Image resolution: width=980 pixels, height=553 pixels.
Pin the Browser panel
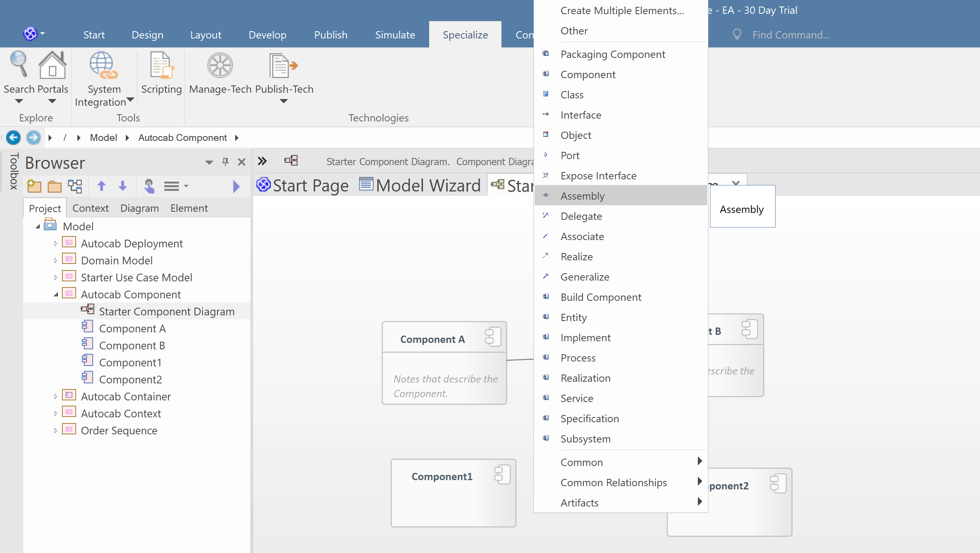coord(225,162)
